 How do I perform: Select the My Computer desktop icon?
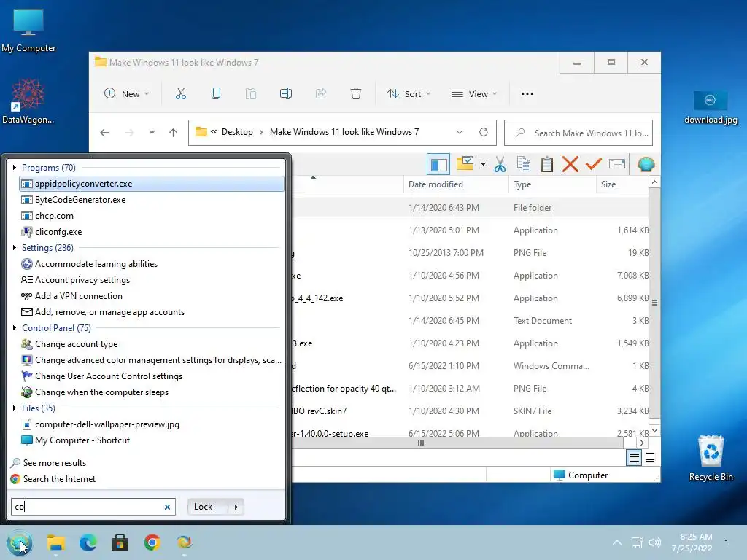point(28,29)
